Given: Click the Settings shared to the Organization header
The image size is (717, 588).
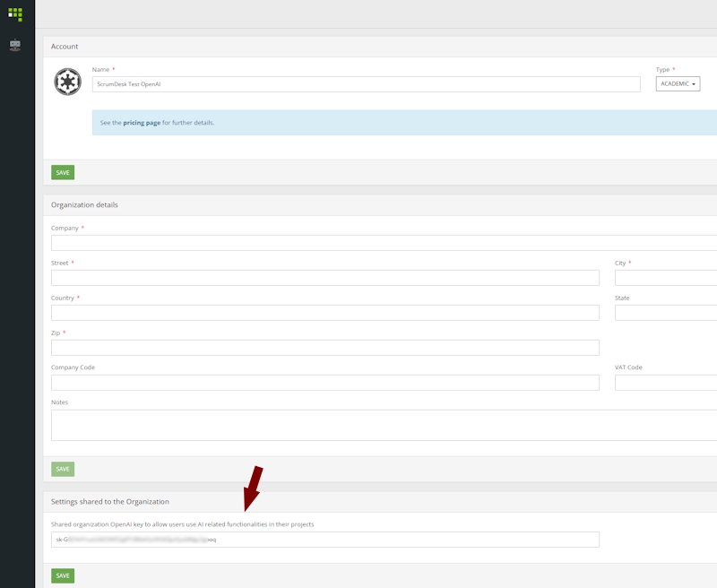Looking at the screenshot, I should click(x=110, y=502).
